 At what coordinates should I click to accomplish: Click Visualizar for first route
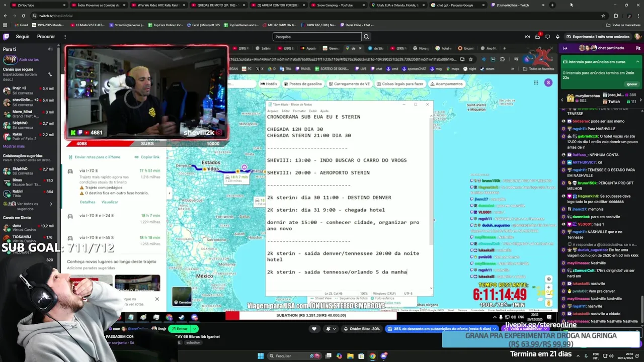point(110,202)
